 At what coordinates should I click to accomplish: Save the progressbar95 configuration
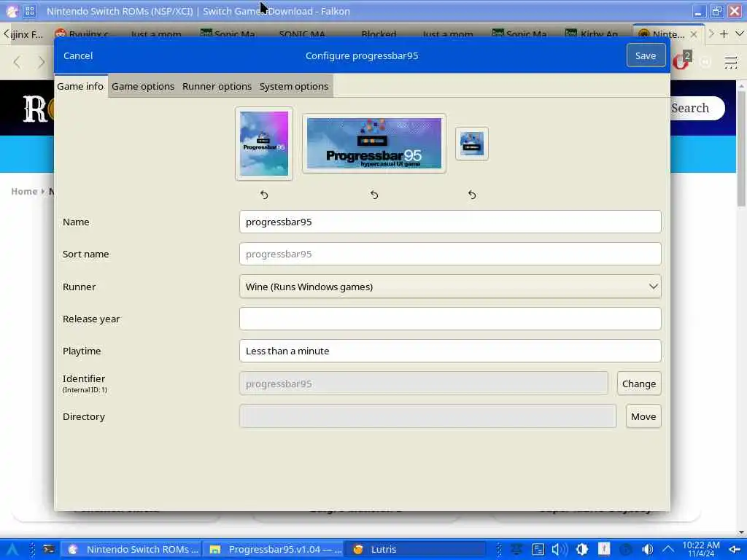tap(646, 55)
